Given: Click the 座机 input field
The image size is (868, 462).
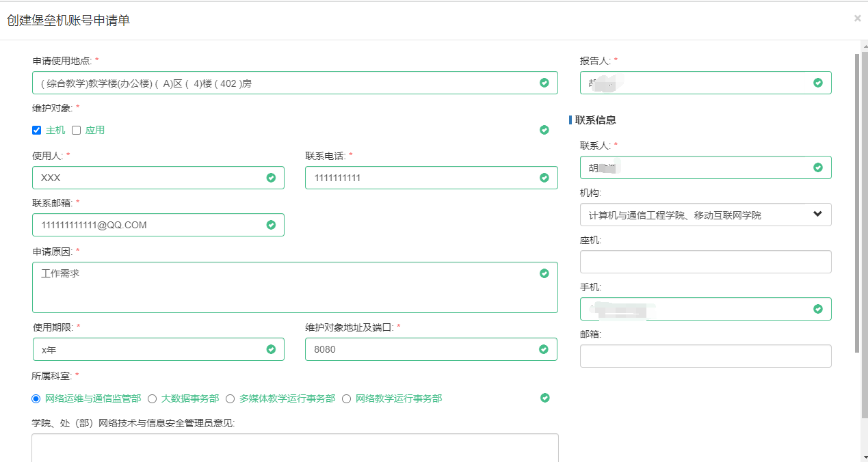Looking at the screenshot, I should [x=705, y=262].
